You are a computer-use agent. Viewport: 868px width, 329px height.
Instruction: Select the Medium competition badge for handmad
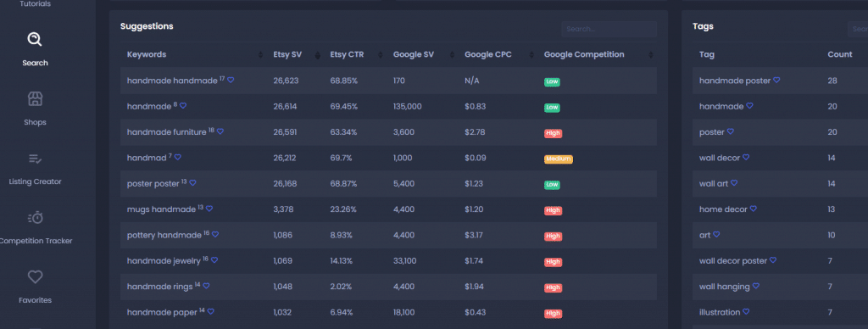click(x=558, y=159)
